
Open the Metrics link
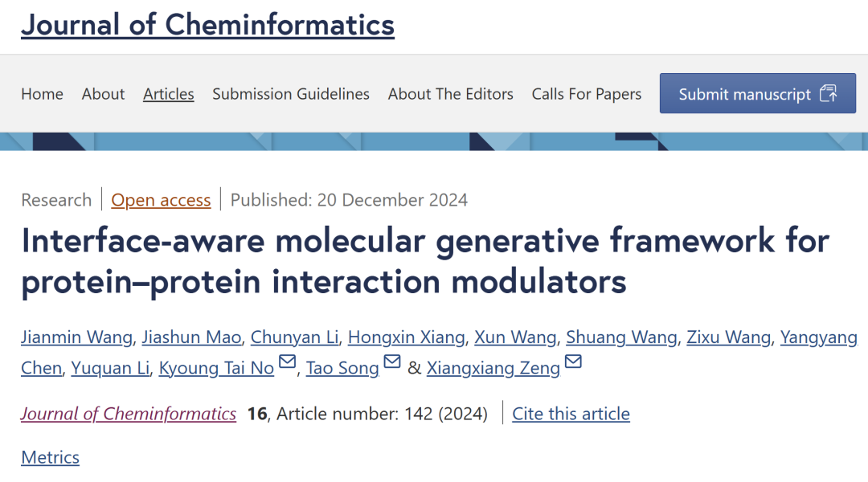click(x=51, y=458)
